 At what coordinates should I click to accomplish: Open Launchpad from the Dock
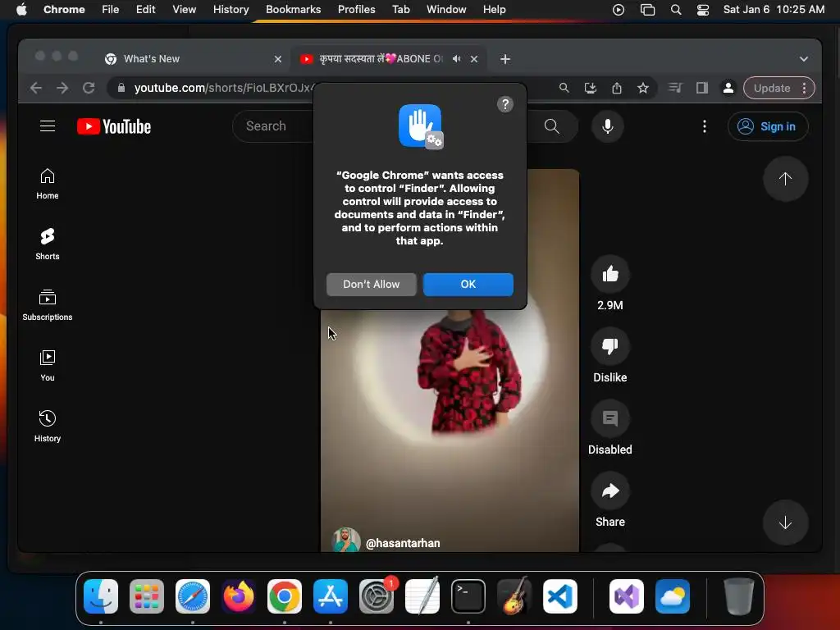click(x=147, y=596)
